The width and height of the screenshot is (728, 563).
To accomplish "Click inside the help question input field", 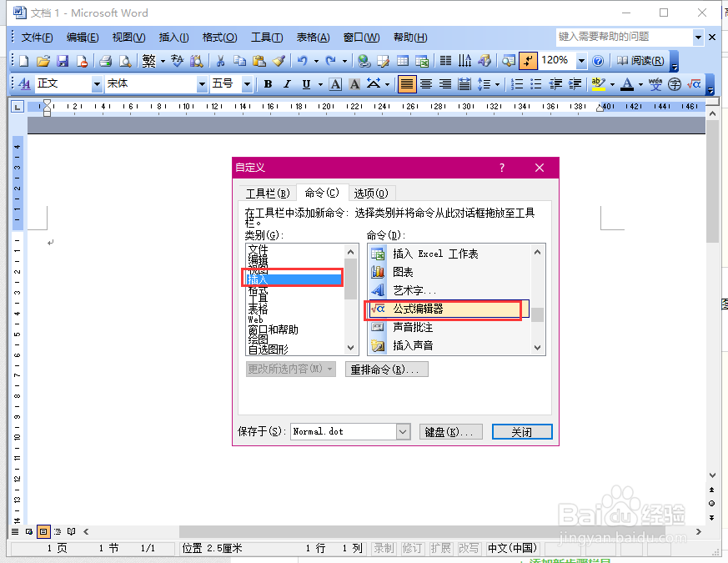I will coord(625,37).
